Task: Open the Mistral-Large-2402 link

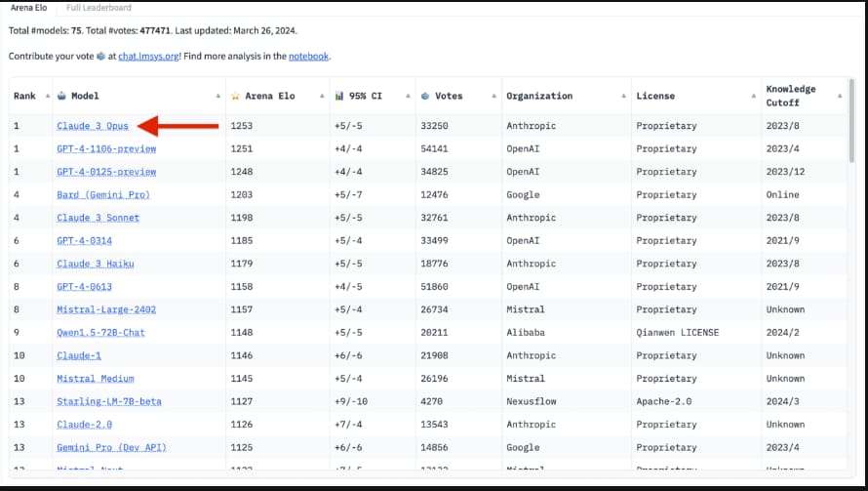Action: click(x=106, y=309)
